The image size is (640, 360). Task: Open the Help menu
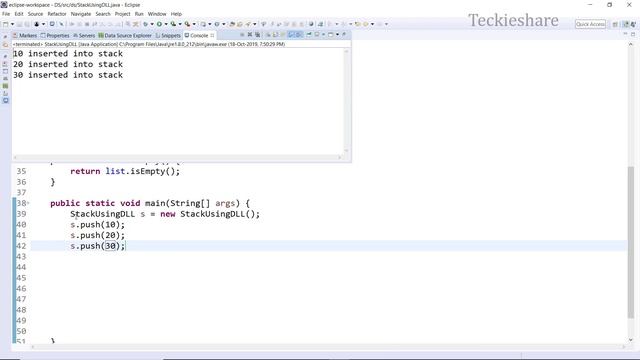pos(176,14)
